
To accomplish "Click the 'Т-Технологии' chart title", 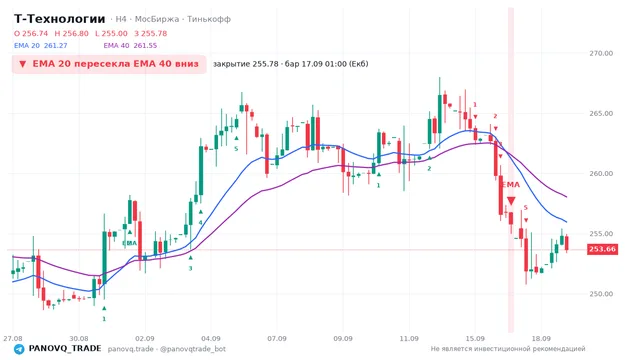I will 60,19.
